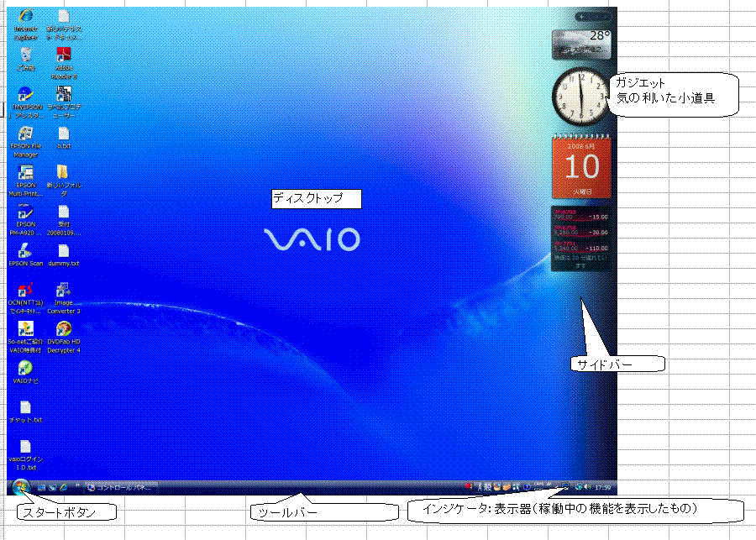The height and width of the screenshot is (540, 756).
Task: Click the taskbar clock showing 17:59
Action: [x=602, y=487]
